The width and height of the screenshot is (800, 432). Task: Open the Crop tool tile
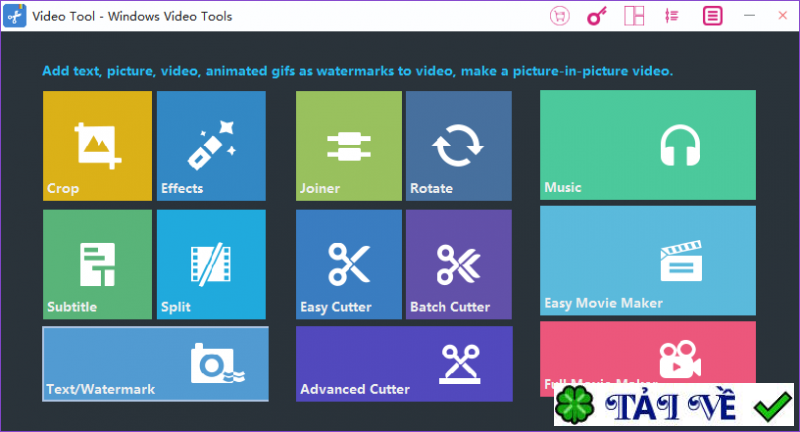(97, 146)
